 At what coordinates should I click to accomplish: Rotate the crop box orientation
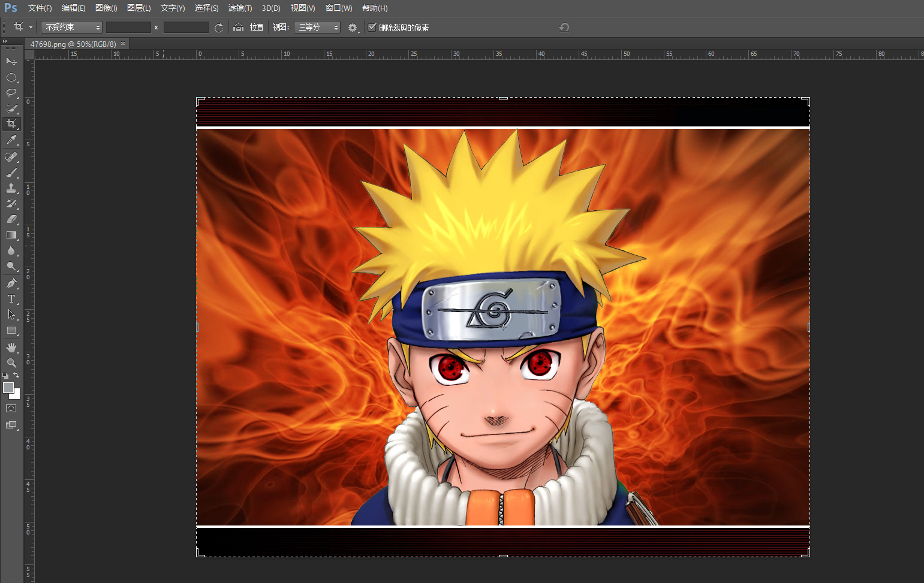219,28
